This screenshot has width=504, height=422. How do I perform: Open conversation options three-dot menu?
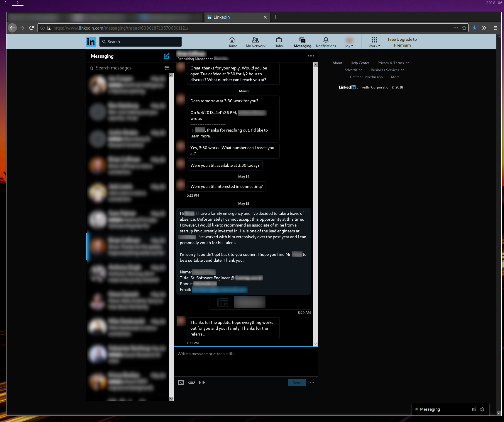(311, 56)
